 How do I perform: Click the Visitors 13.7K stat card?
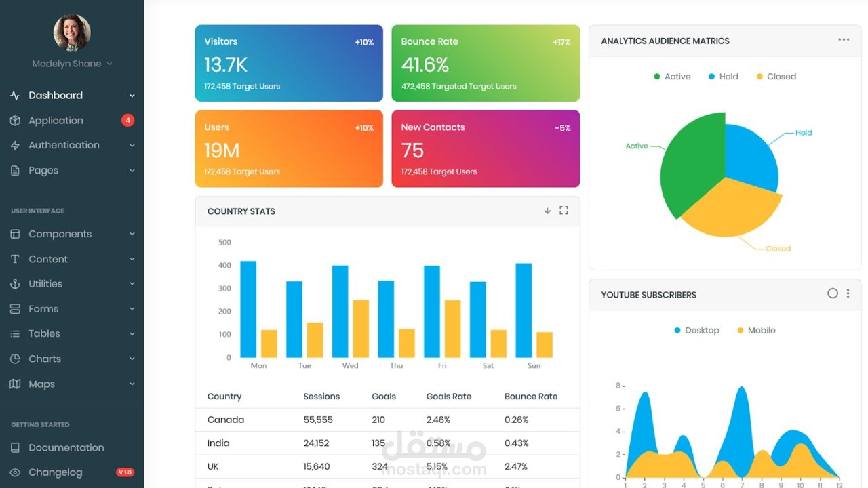point(289,63)
